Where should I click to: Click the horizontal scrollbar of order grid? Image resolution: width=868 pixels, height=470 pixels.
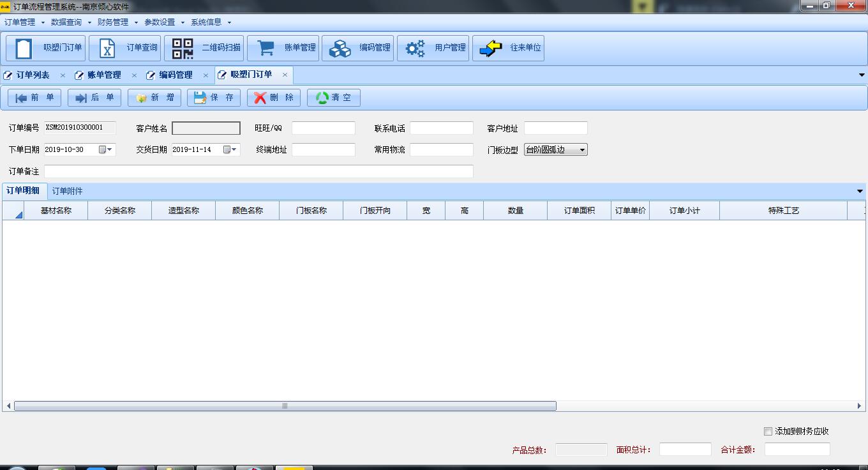[x=285, y=406]
